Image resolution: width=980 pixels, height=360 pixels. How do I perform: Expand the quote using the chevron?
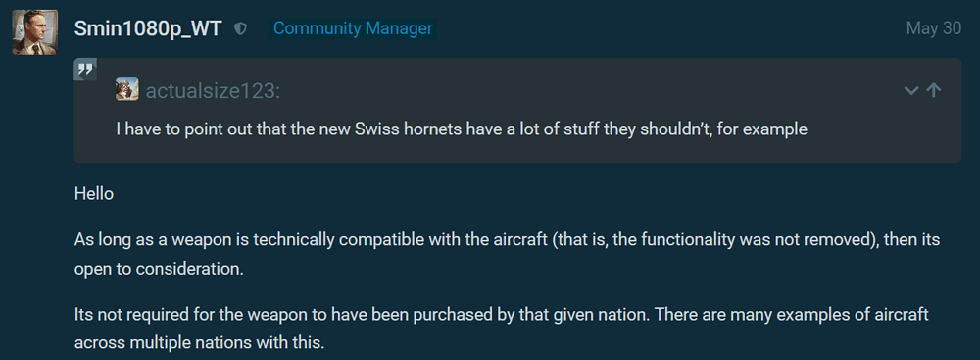pos(911,91)
